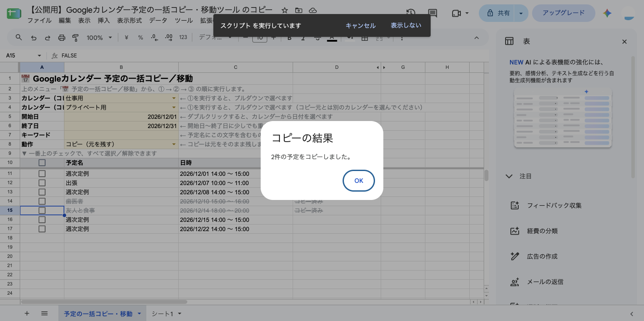Open the Google Sheets home icon
Viewport: 644px width, 321px height.
click(14, 14)
